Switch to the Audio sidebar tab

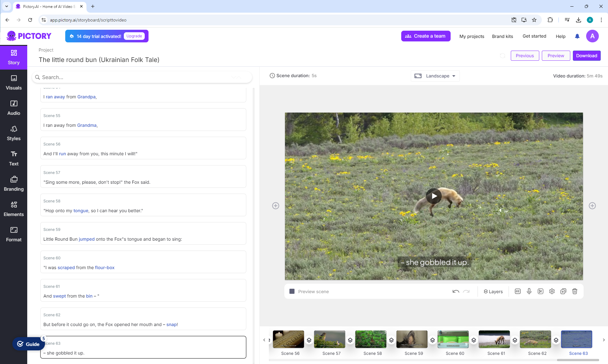coord(14,108)
